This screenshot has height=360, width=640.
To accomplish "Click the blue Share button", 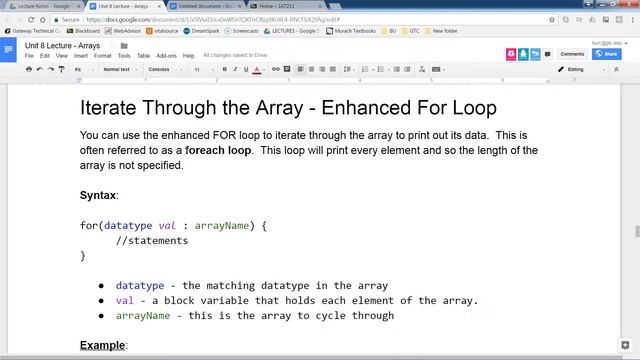I will pyautogui.click(x=607, y=54).
